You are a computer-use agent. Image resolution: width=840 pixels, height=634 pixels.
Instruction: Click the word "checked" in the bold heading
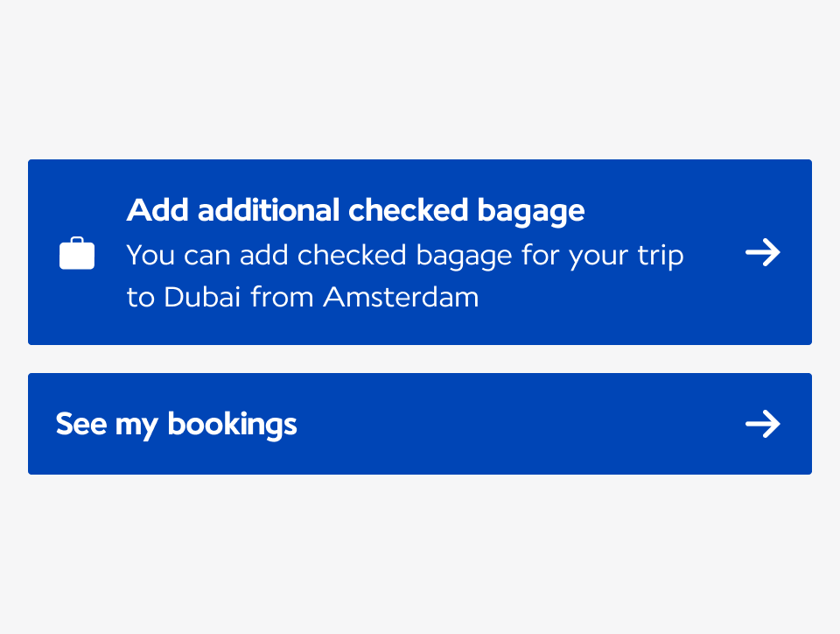409,209
